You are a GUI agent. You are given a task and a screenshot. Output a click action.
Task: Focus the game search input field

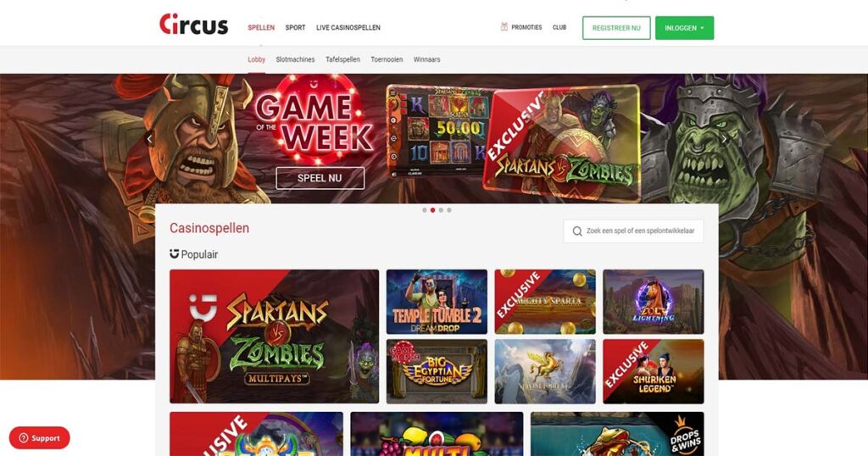coord(633,231)
